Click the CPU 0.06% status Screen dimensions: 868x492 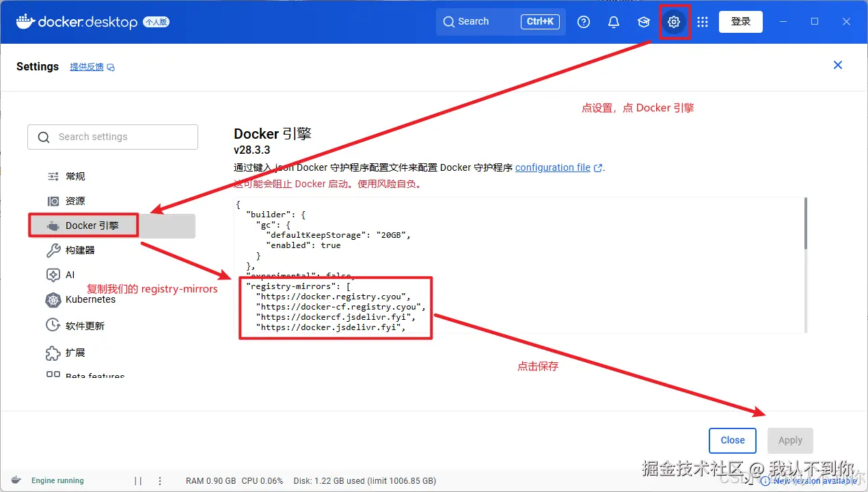[x=262, y=480]
